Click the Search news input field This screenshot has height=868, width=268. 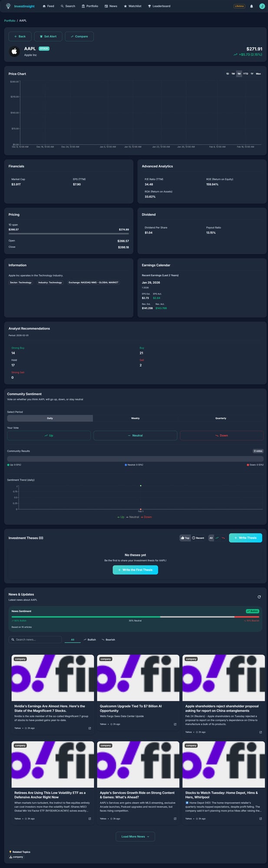(x=35, y=640)
